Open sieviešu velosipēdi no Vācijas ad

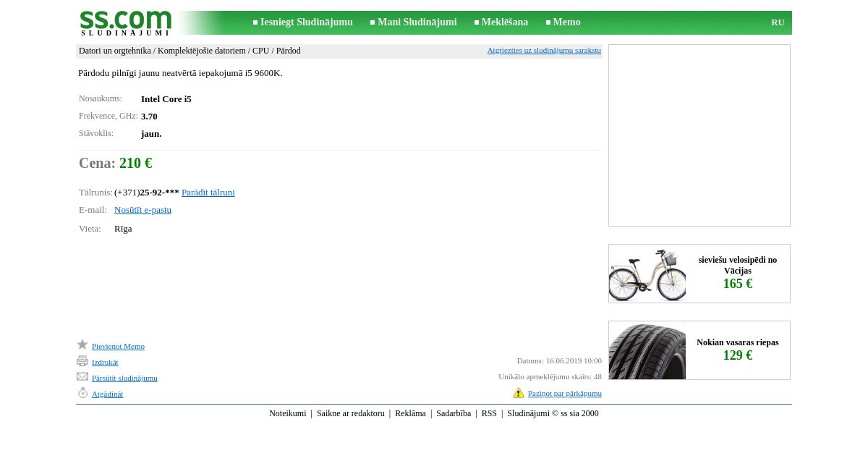pos(738,265)
